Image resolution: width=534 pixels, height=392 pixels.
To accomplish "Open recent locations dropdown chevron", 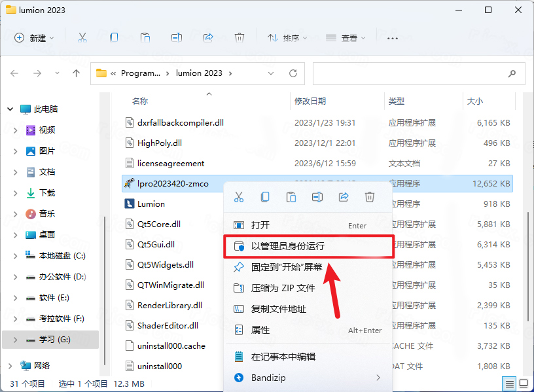I will [x=57, y=73].
